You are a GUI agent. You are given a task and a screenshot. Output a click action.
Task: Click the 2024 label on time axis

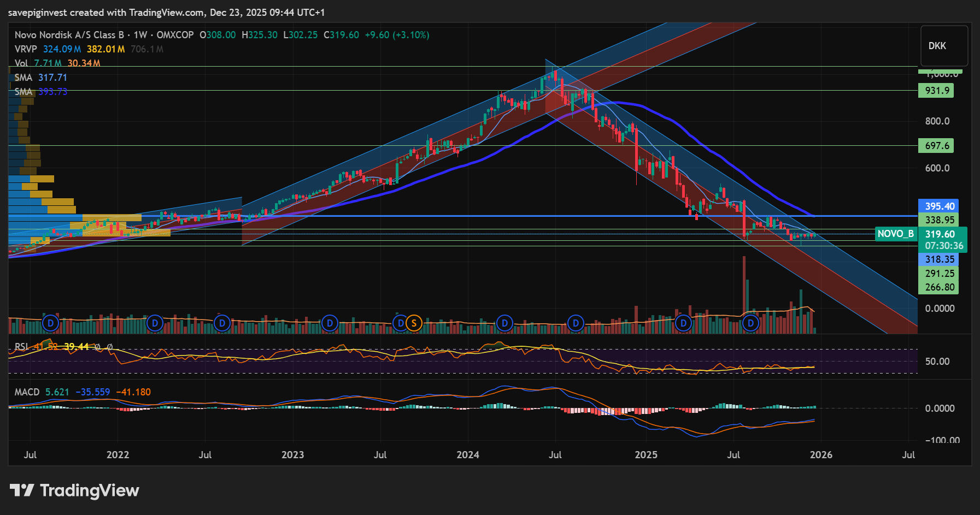[x=467, y=455]
